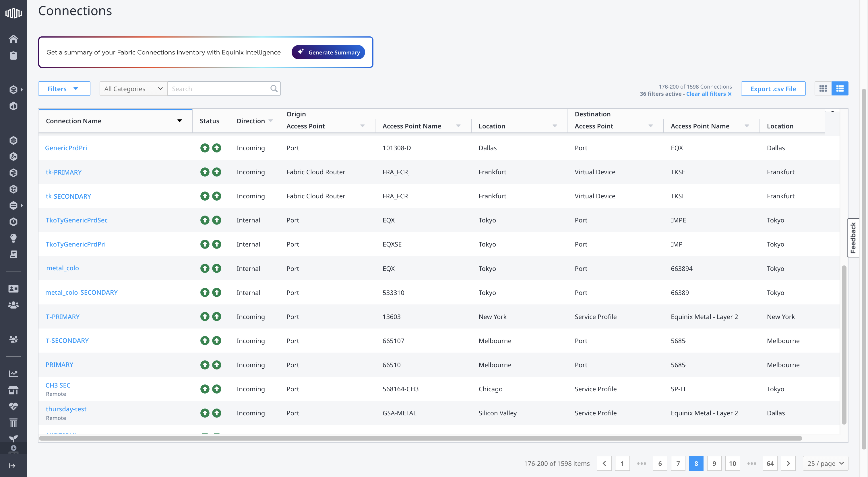Go to page 9
The width and height of the screenshot is (868, 477).
(714, 463)
